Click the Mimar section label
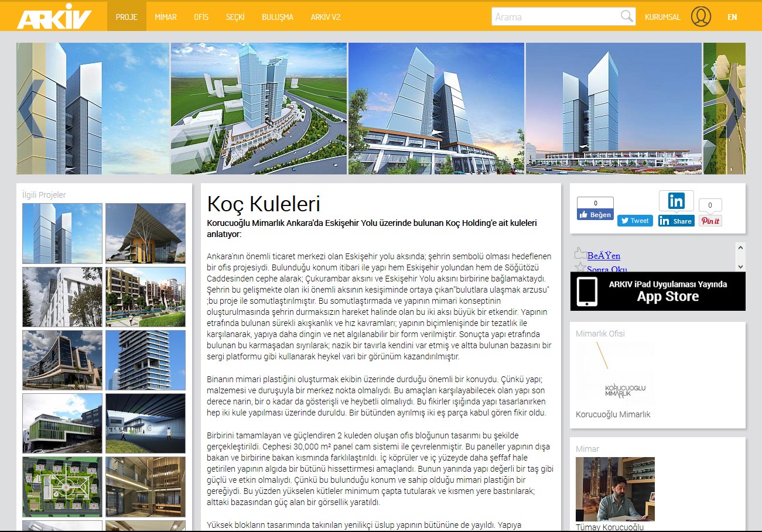Viewport: 762px width, 532px height. [587, 449]
